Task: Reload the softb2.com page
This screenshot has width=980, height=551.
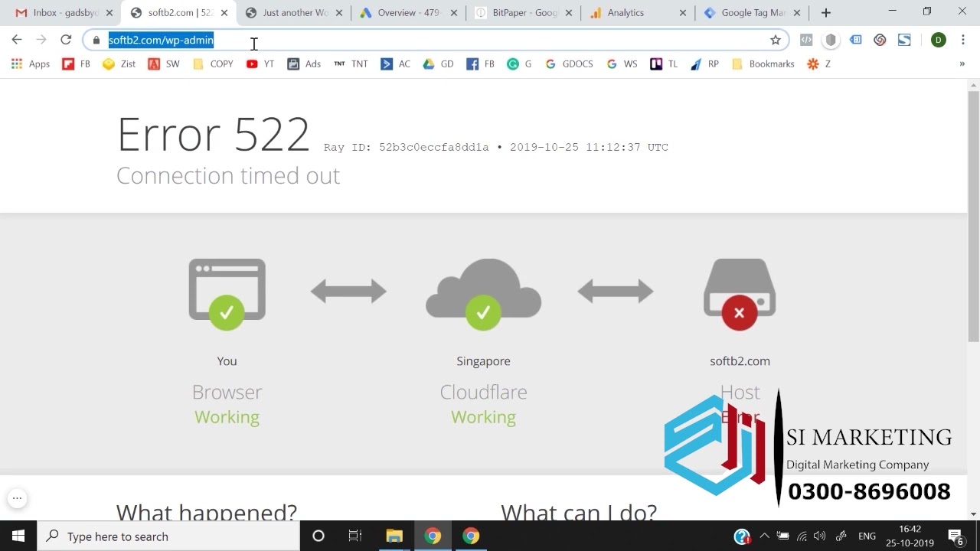Action: coord(66,40)
